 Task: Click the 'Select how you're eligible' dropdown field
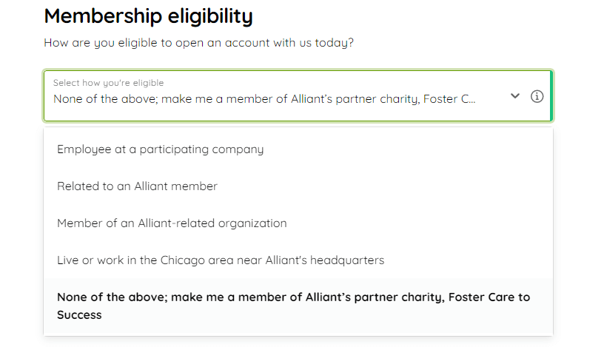tap(298, 96)
